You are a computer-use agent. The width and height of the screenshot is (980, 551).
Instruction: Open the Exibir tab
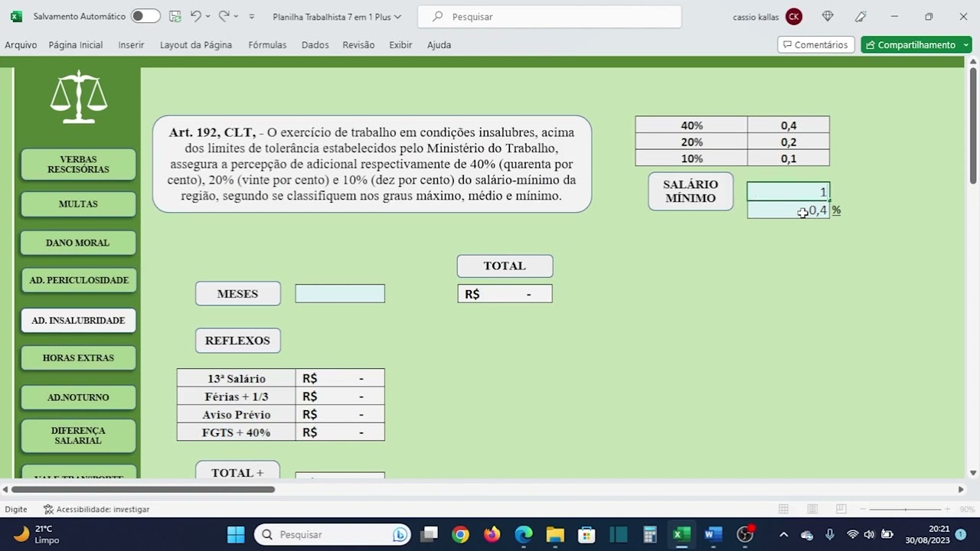pos(400,45)
